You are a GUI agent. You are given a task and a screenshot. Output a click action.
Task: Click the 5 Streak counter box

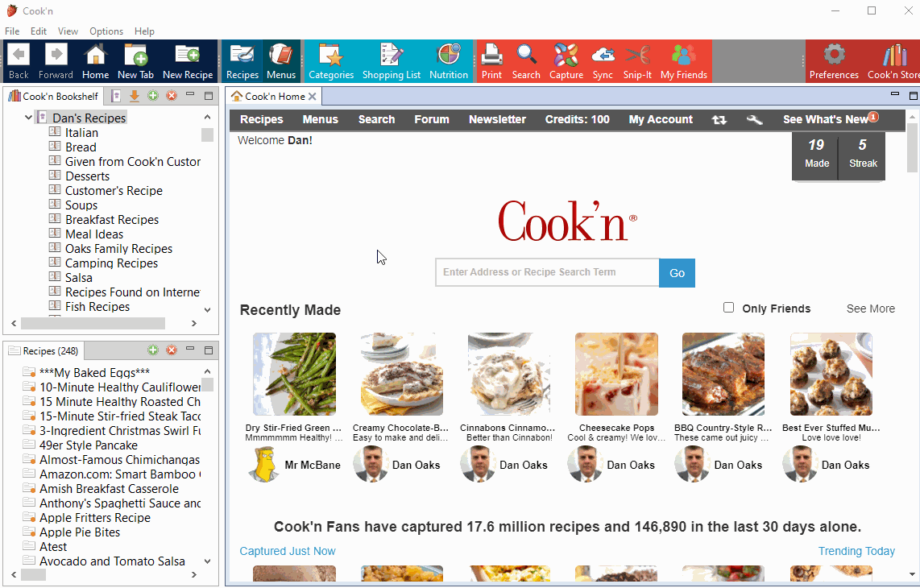tap(863, 155)
